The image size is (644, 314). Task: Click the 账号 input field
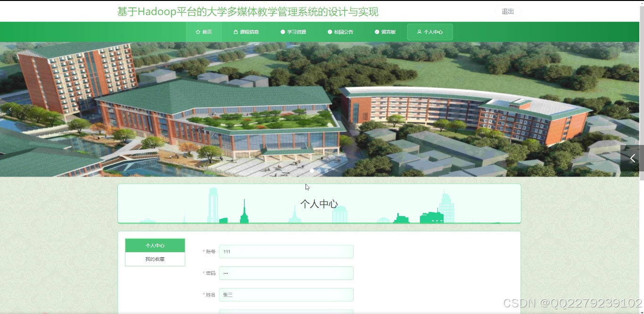[286, 252]
